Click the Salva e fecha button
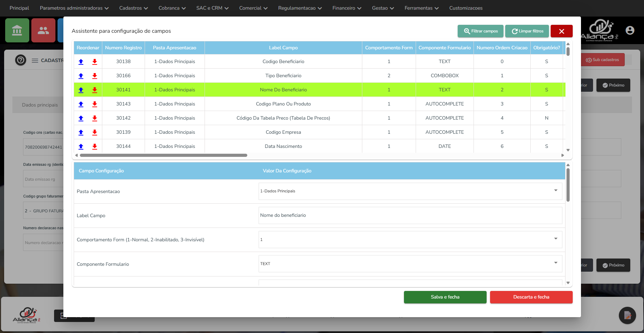Screen dimensions: 644x333 (x=445, y=297)
